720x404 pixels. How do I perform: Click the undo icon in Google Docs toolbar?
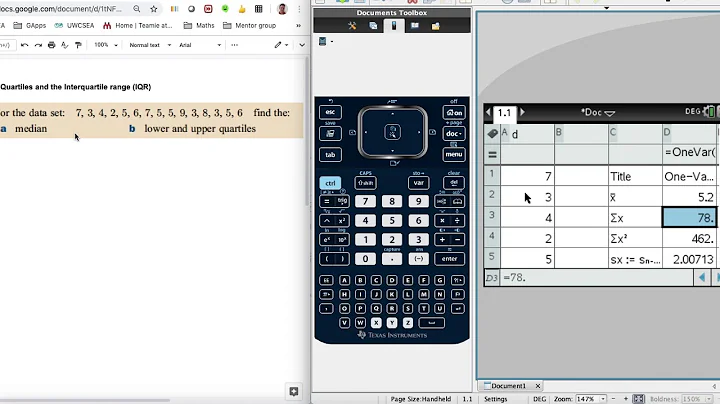pyautogui.click(x=24, y=45)
